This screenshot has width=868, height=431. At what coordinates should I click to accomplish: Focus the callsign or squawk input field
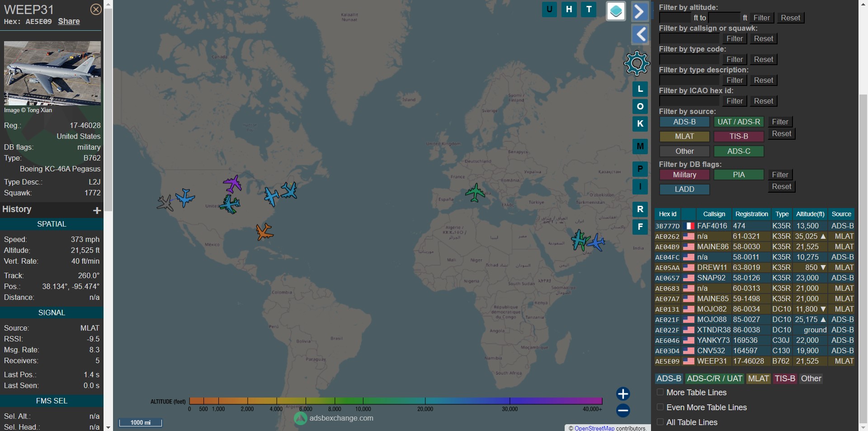point(689,39)
